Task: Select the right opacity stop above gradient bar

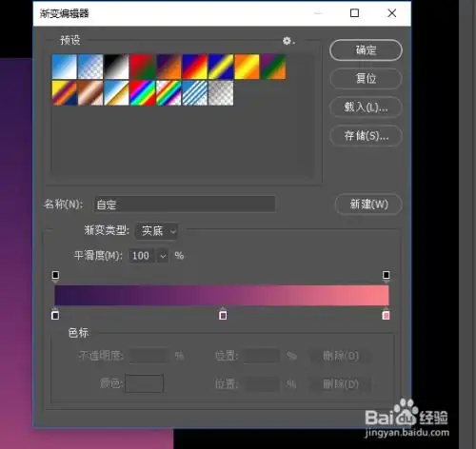Action: pos(387,276)
